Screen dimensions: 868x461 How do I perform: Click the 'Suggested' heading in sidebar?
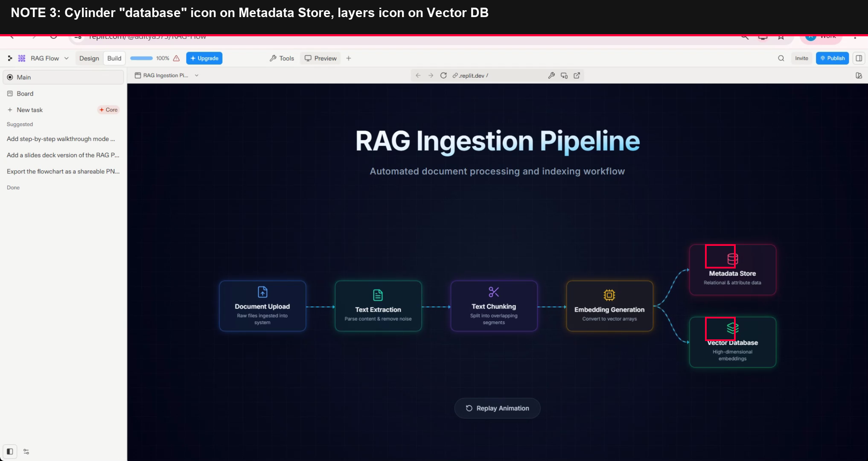click(20, 124)
